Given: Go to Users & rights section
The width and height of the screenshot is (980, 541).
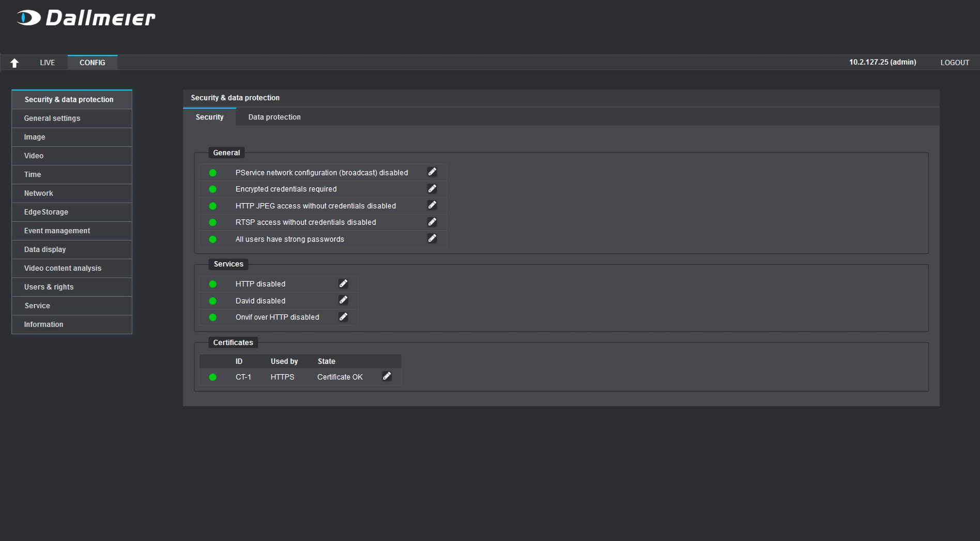Looking at the screenshot, I should coord(49,287).
